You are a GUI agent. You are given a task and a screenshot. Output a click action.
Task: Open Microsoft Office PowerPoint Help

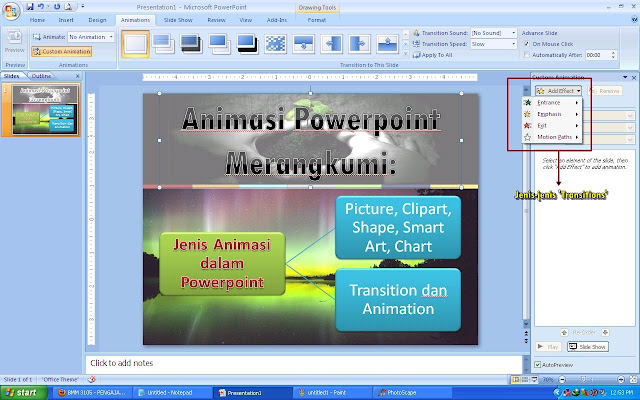coord(634,19)
